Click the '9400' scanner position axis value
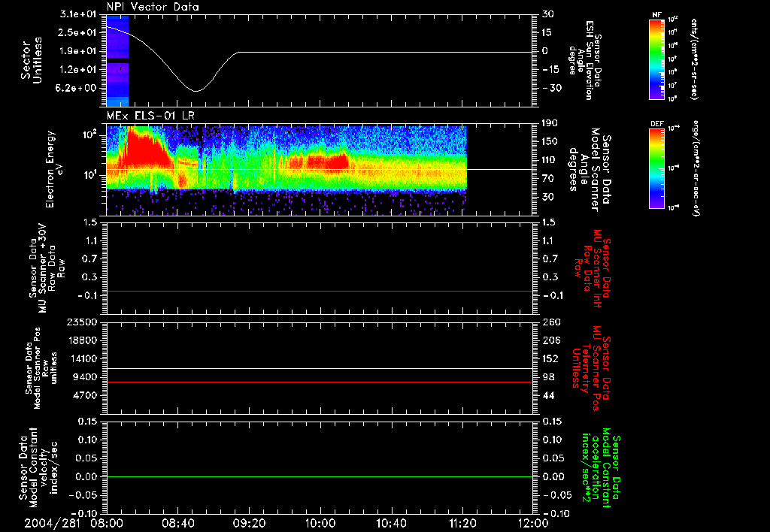 tap(84, 377)
